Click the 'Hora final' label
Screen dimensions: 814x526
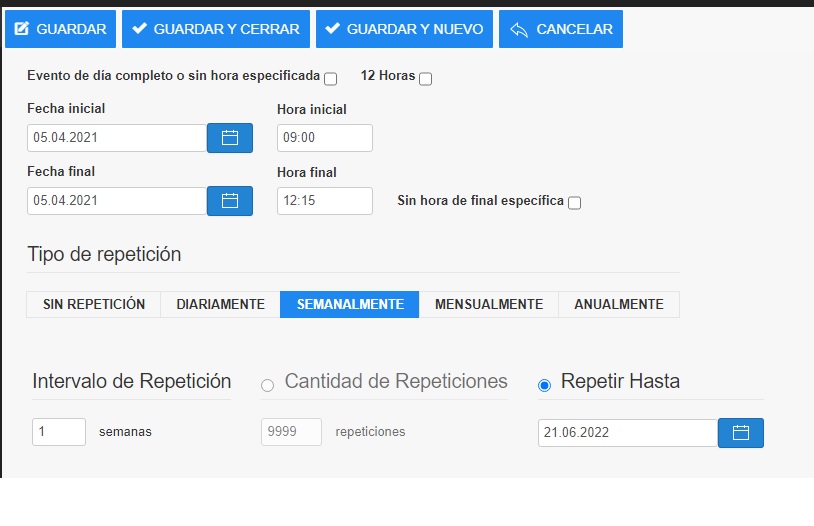[x=307, y=172]
